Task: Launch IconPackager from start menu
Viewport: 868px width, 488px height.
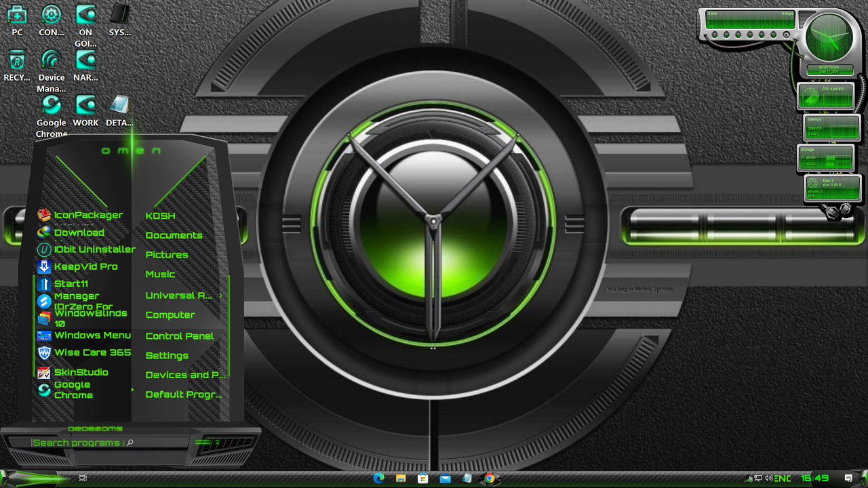Action: 81,216
